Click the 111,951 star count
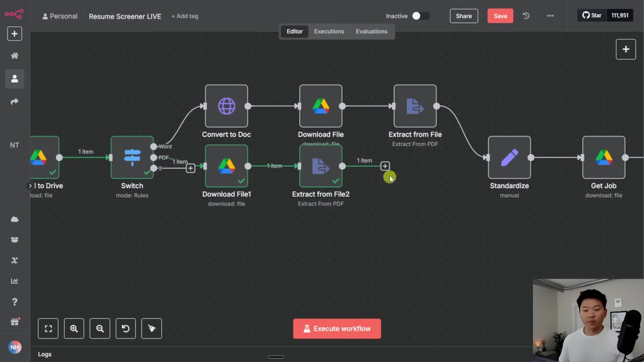The height and width of the screenshot is (362, 644). (x=620, y=15)
